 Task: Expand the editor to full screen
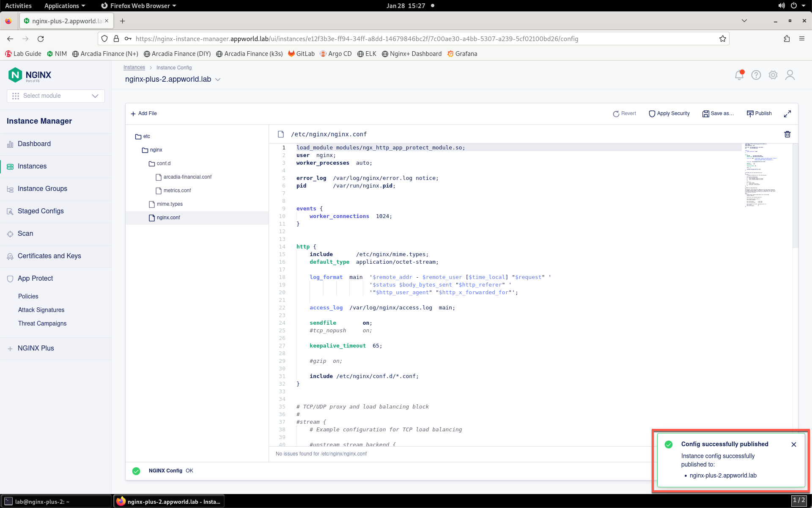(x=787, y=114)
